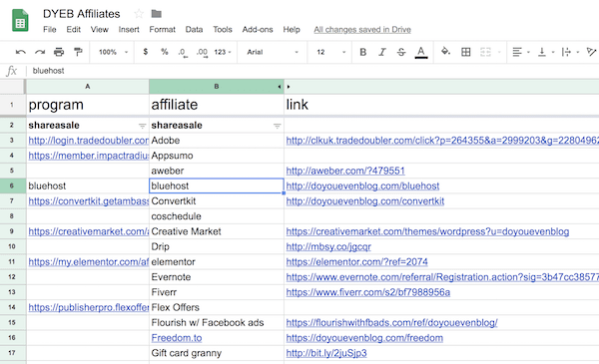Format as percent
Viewport: 599px width, 364px height.
coord(165,52)
